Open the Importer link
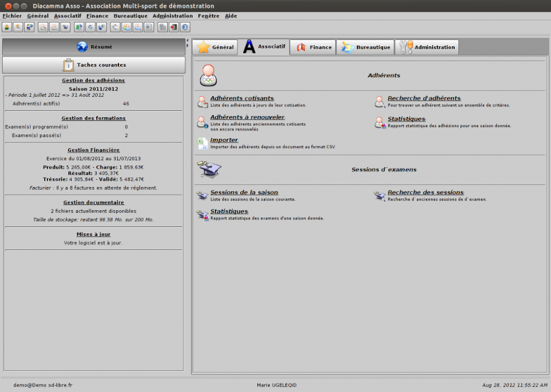The image size is (551, 392). (224, 140)
